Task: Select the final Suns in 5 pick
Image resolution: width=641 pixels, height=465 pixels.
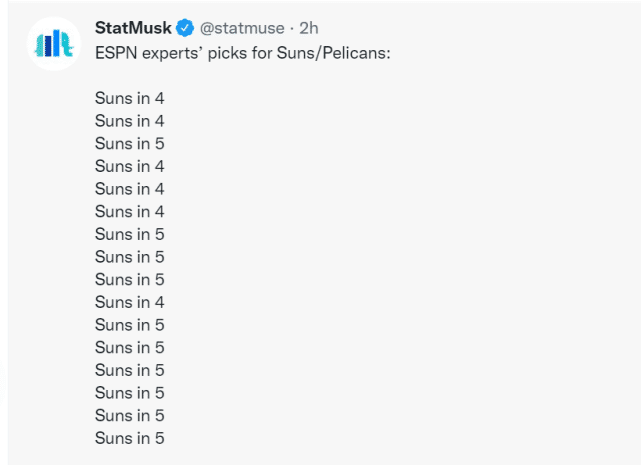Action: (130, 438)
